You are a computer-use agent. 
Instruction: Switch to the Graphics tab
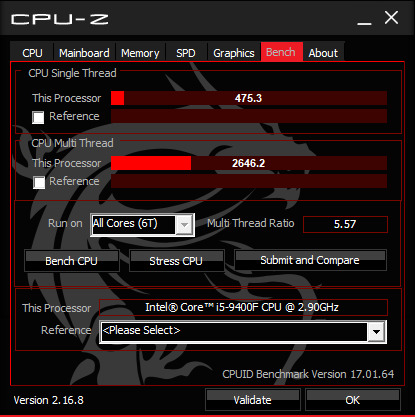click(234, 53)
